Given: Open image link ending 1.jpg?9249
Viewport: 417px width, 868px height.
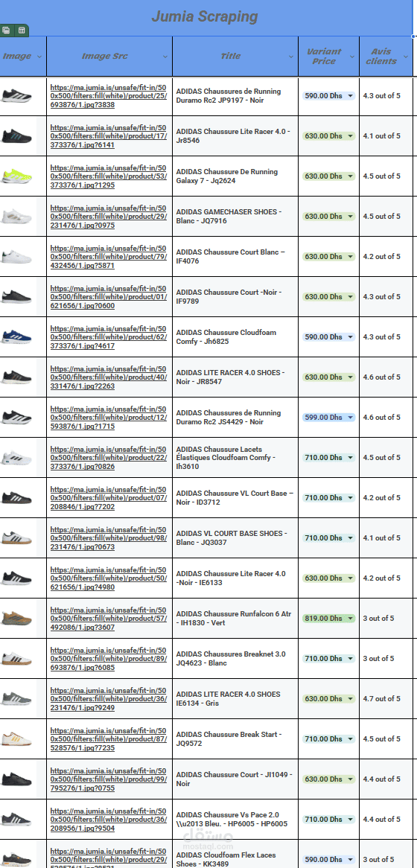Looking at the screenshot, I should [x=109, y=698].
